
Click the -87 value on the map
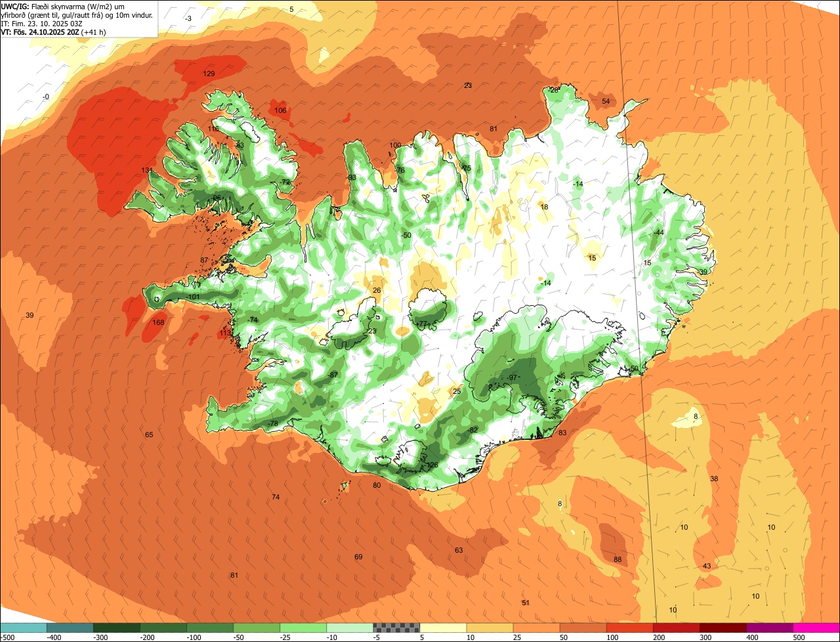(x=333, y=375)
